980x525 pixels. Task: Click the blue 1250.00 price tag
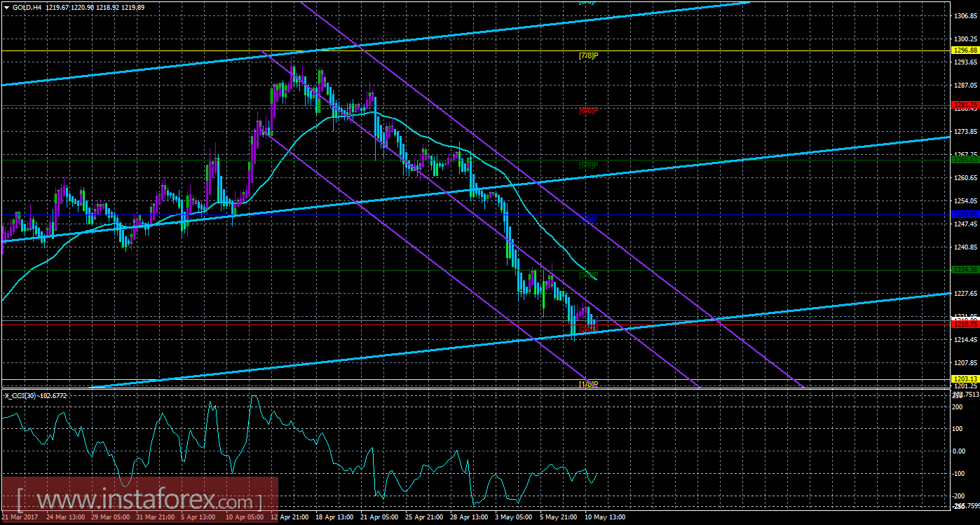point(965,214)
